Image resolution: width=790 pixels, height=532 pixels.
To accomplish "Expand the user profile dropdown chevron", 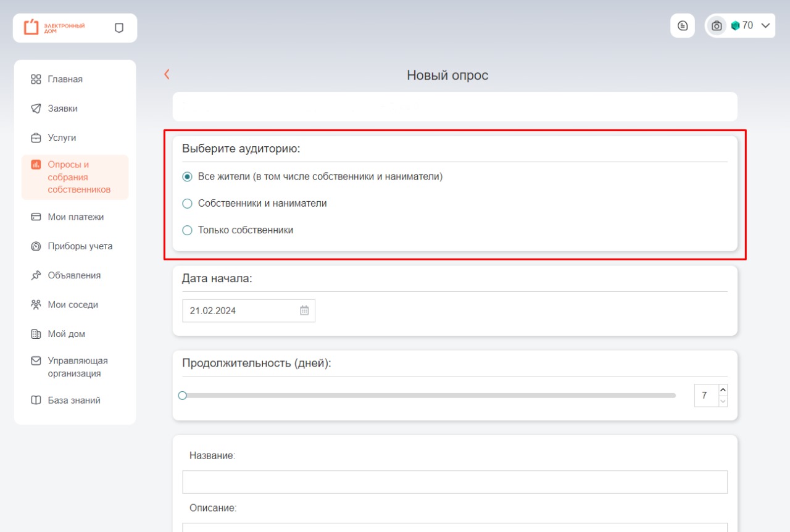I will pos(765,26).
